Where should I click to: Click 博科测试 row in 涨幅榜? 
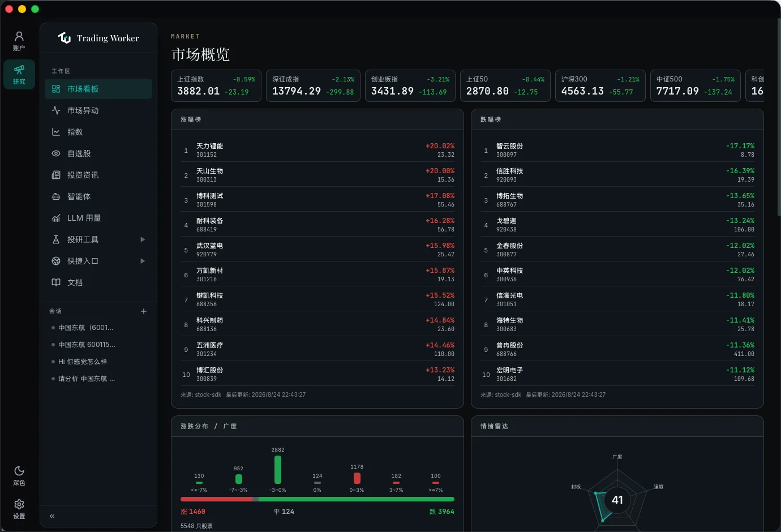[x=317, y=200]
